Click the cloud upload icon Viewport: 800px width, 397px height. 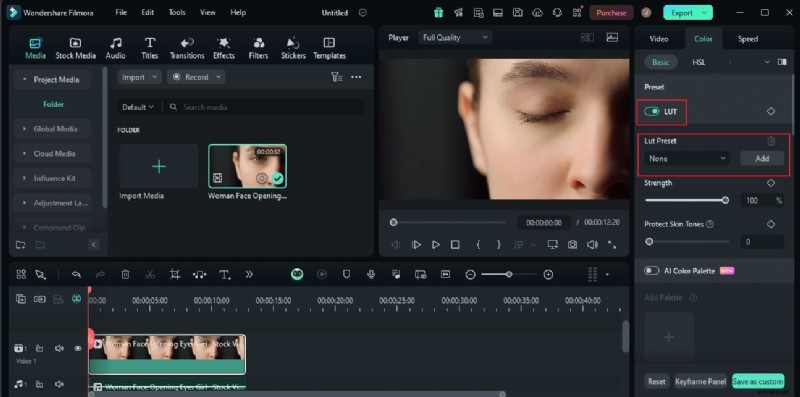pyautogui.click(x=537, y=13)
